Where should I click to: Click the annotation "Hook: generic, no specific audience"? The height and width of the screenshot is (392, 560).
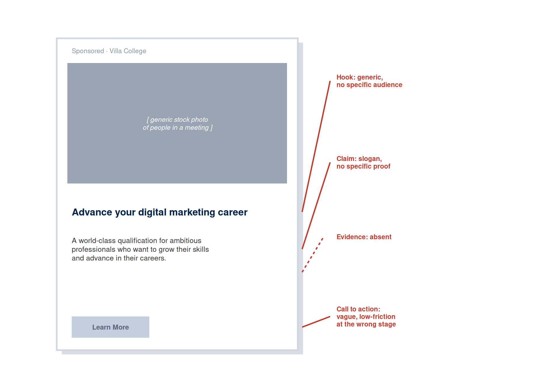coord(369,81)
